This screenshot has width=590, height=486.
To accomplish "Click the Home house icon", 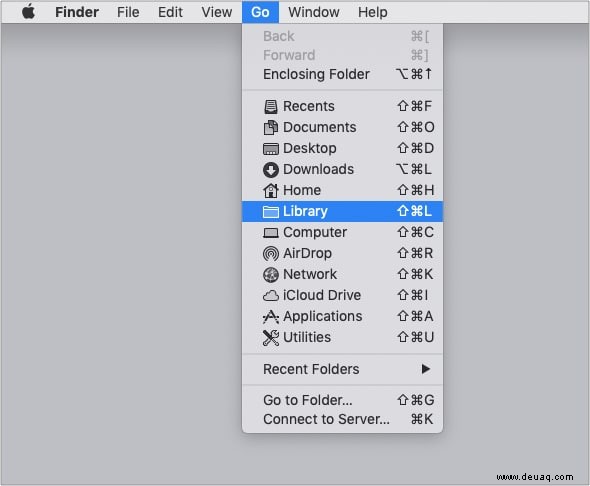I will coord(271,190).
